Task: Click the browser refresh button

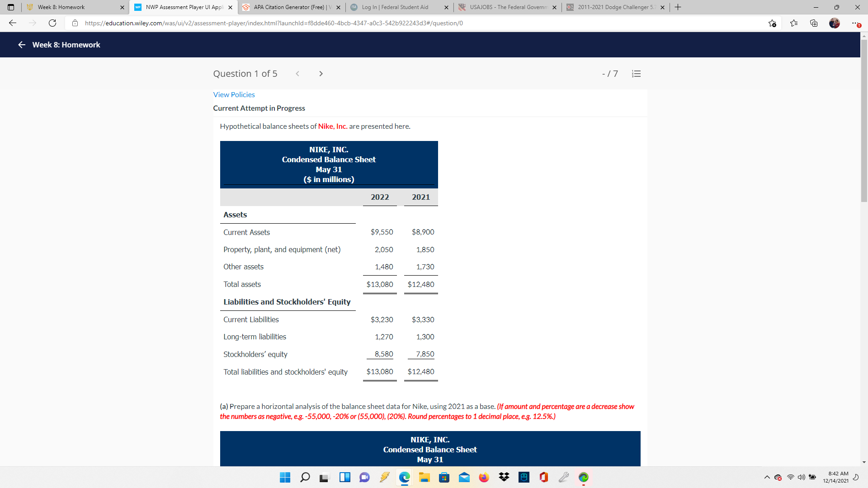Action: (52, 23)
